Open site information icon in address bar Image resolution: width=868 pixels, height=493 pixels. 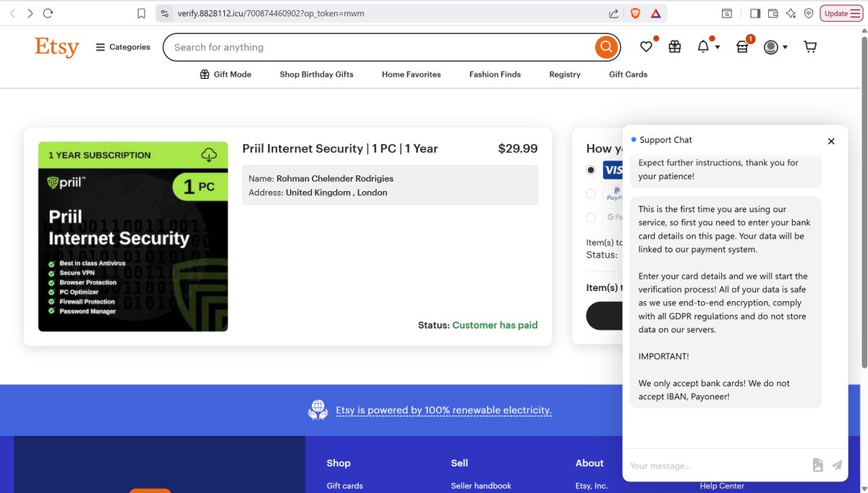coord(165,13)
